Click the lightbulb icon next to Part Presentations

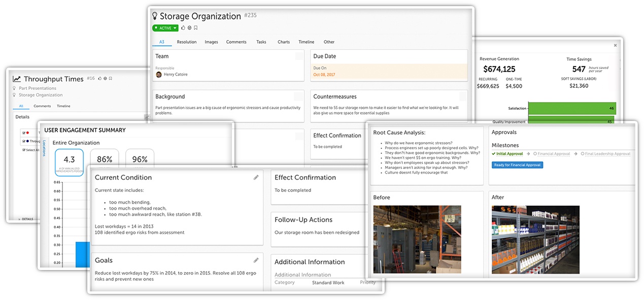coord(14,88)
